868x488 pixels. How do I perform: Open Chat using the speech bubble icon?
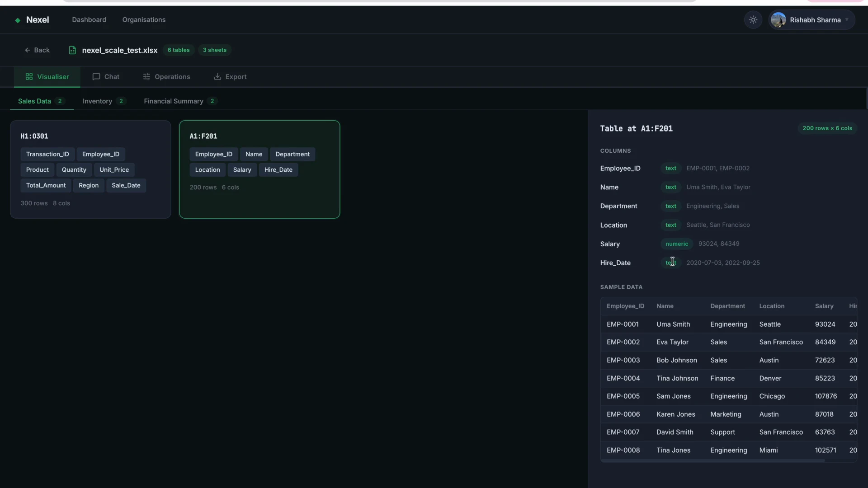[x=96, y=76]
